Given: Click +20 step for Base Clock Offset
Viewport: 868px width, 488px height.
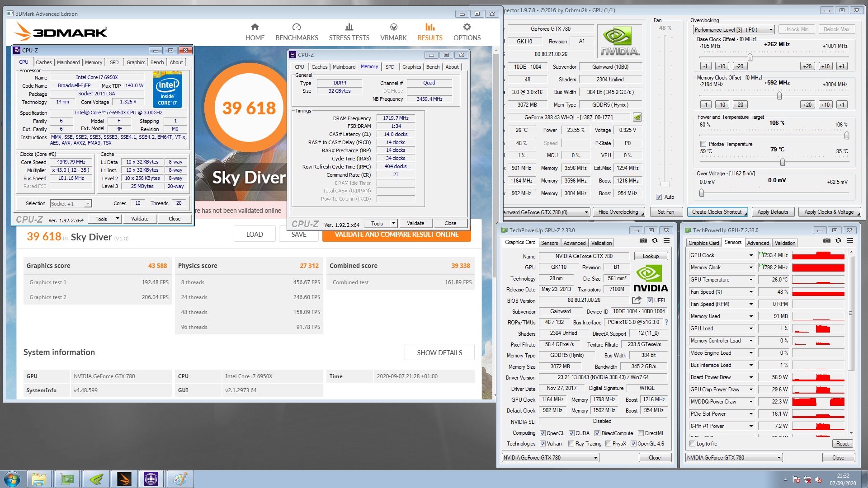Looking at the screenshot, I should click(x=807, y=66).
